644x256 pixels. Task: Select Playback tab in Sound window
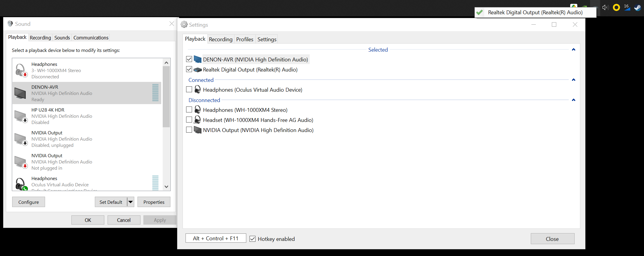coord(17,37)
